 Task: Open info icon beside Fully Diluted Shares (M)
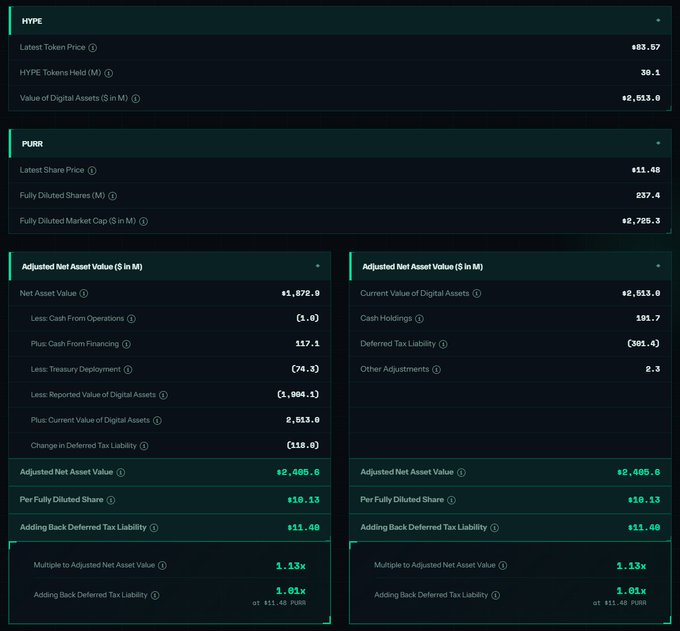(x=112, y=196)
